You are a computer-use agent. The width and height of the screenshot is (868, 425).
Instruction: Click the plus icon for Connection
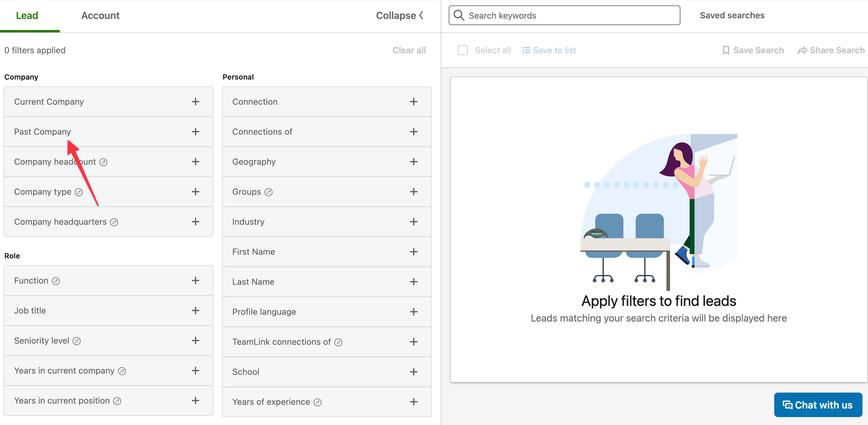click(414, 102)
